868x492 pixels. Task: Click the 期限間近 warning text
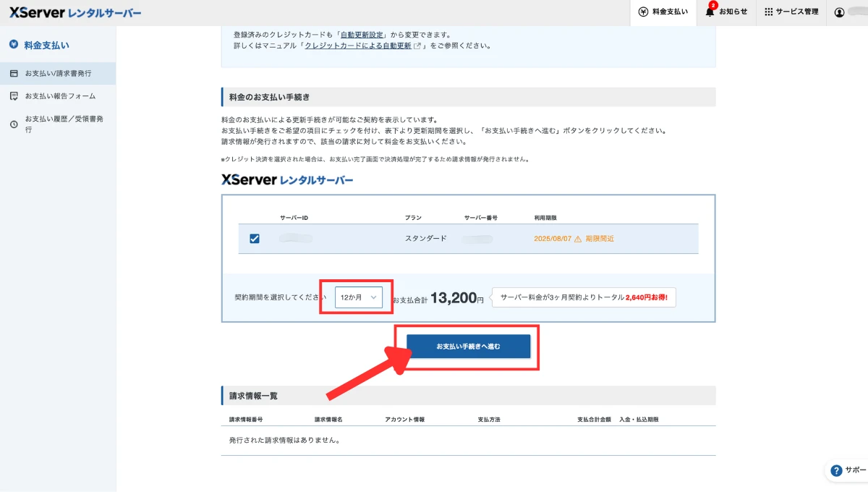[x=600, y=239]
